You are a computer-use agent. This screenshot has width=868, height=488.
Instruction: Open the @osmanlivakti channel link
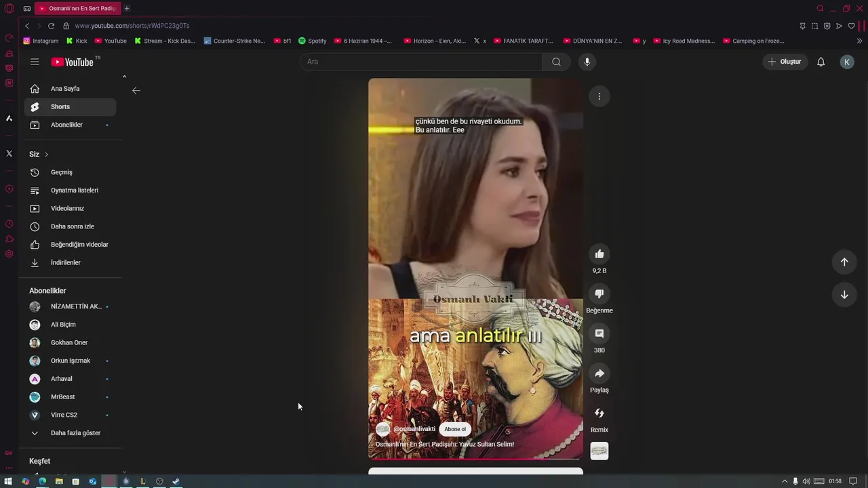pyautogui.click(x=414, y=429)
